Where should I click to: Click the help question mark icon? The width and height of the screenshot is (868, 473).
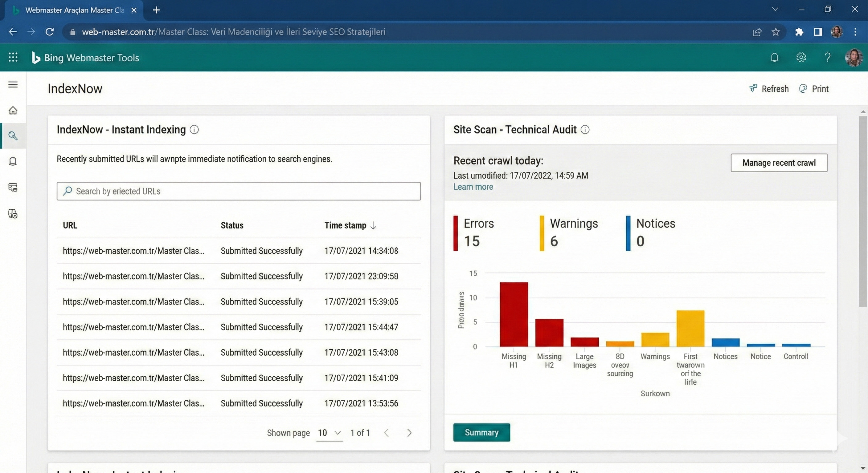point(827,58)
